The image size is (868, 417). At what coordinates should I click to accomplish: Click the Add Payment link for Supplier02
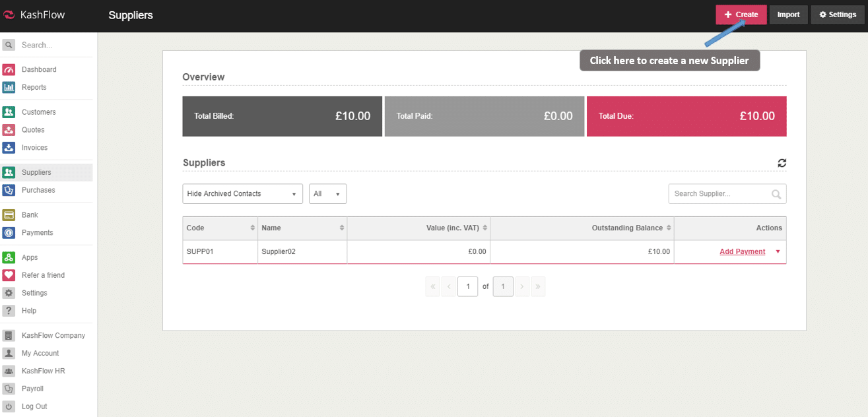[742, 251]
